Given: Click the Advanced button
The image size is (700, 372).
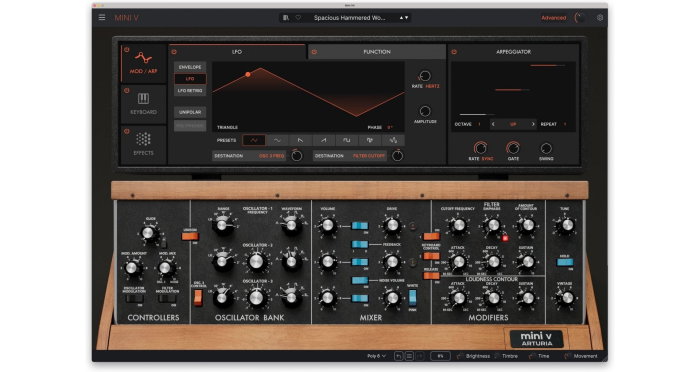Looking at the screenshot, I should [x=554, y=18].
